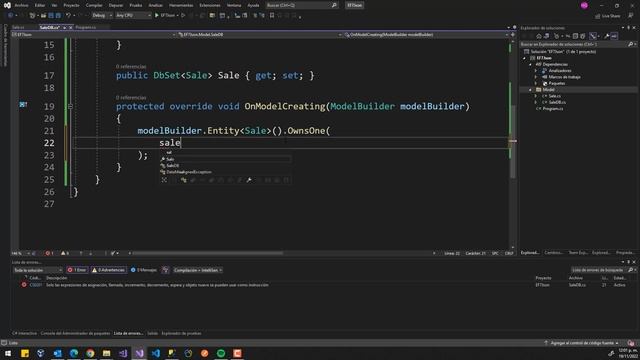640x360 pixels.
Task: Open the Toda la solución scope dropdown
Action: pyautogui.click(x=38, y=270)
